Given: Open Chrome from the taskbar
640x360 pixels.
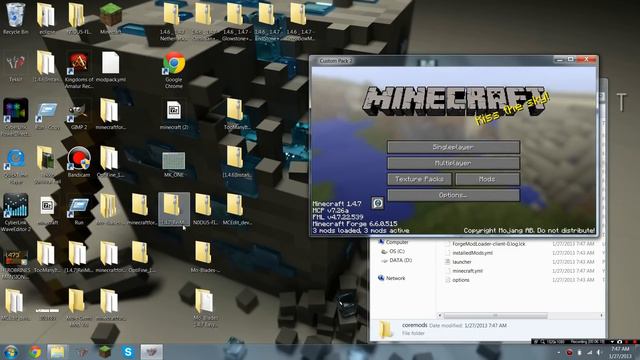Looking at the screenshot, I should tap(35, 352).
